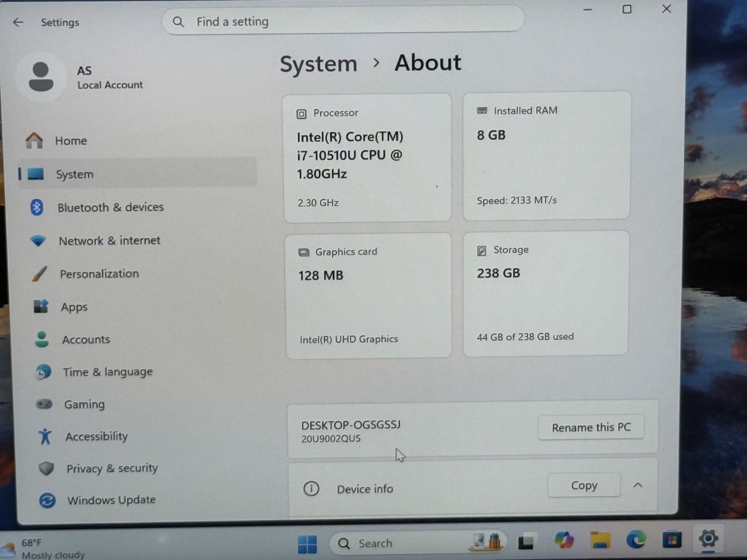The image size is (747, 560).
Task: Click the Speed: 2133 MT/s text
Action: [517, 200]
